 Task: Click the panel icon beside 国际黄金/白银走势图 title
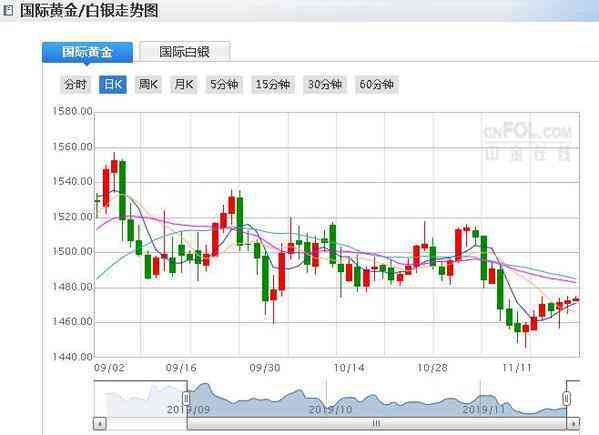[8, 10]
